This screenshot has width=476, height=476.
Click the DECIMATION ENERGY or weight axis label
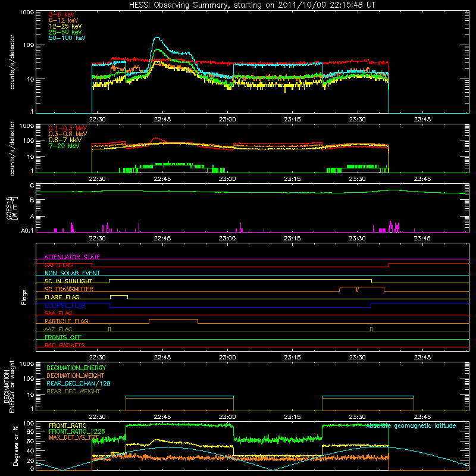pos(9,386)
